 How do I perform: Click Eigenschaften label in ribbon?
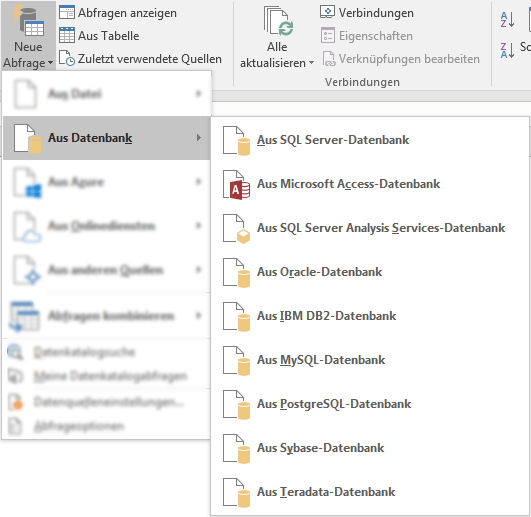pyautogui.click(x=376, y=36)
